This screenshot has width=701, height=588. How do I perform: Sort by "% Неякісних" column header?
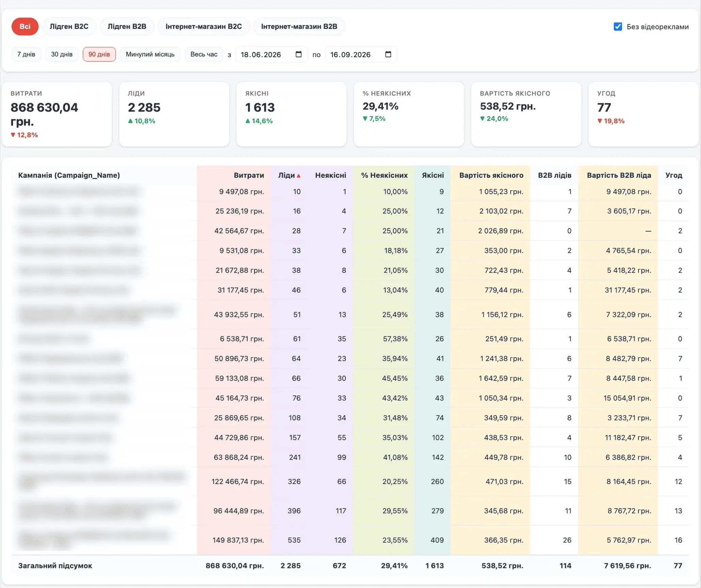click(x=384, y=175)
